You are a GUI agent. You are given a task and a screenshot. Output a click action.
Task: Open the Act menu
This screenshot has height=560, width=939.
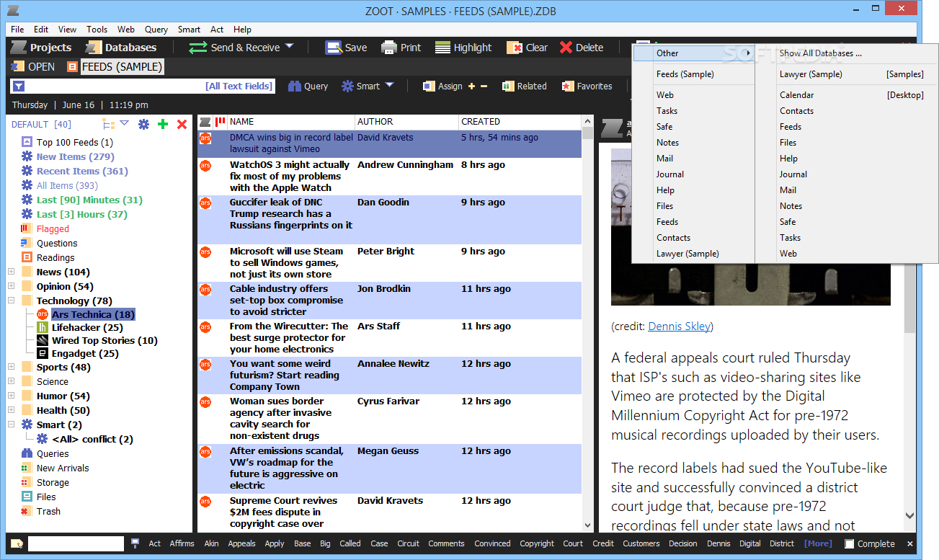tap(217, 30)
